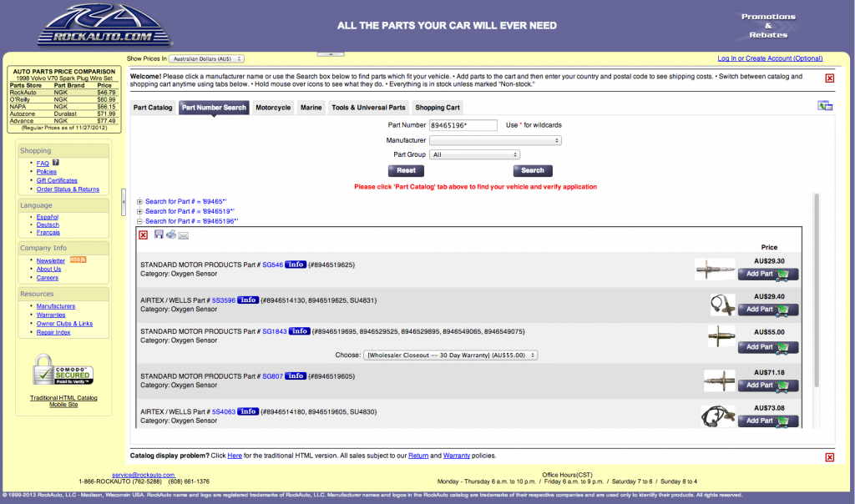855x504 pixels.
Task: View 5S4063 oxygen sensor thumbnail
Action: coord(718,416)
